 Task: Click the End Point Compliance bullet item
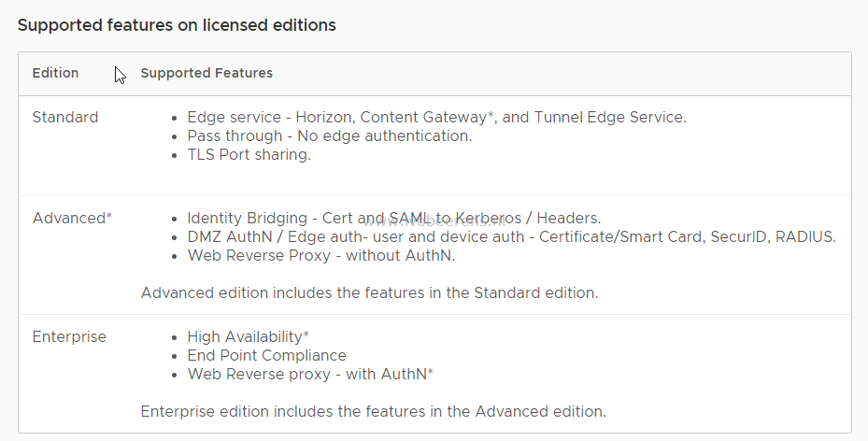267,356
